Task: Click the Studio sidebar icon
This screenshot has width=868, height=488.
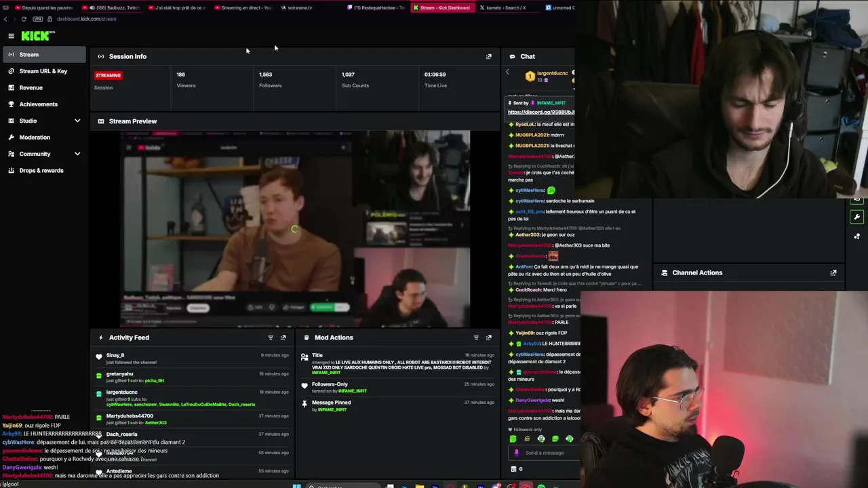Action: pos(12,121)
